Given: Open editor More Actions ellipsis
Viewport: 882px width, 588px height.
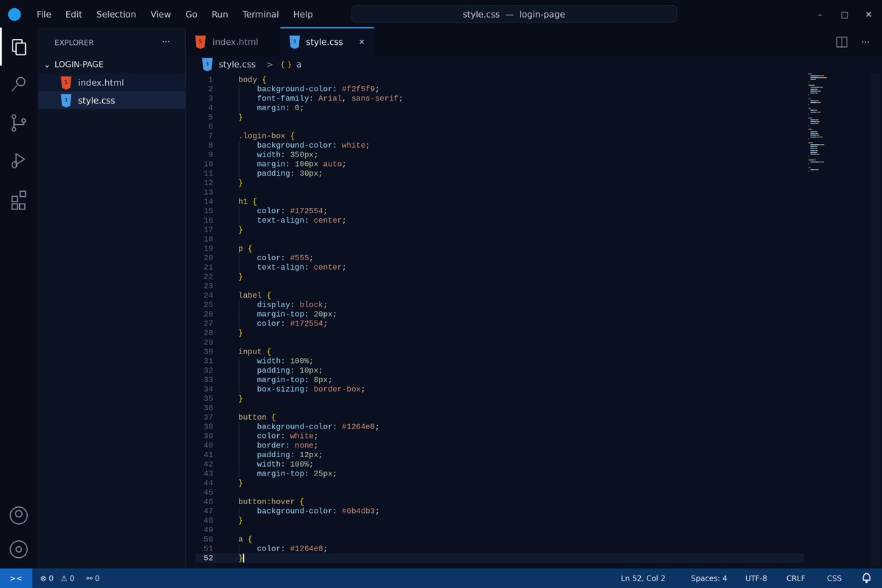Looking at the screenshot, I should [865, 42].
